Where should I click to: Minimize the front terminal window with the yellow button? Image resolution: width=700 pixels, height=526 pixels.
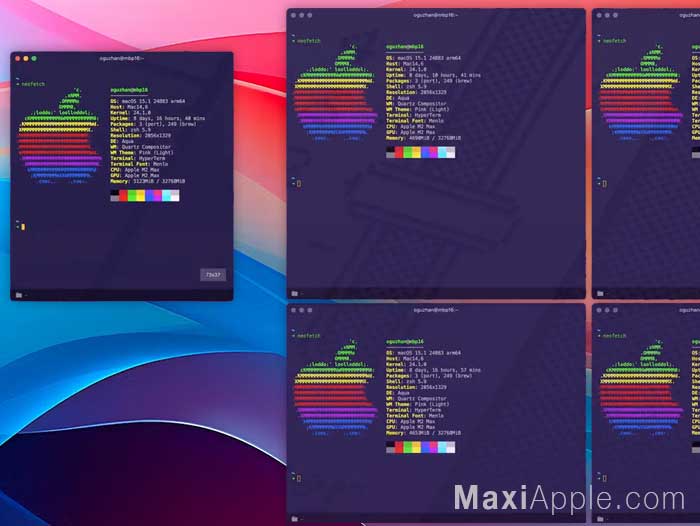pyautogui.click(x=26, y=58)
